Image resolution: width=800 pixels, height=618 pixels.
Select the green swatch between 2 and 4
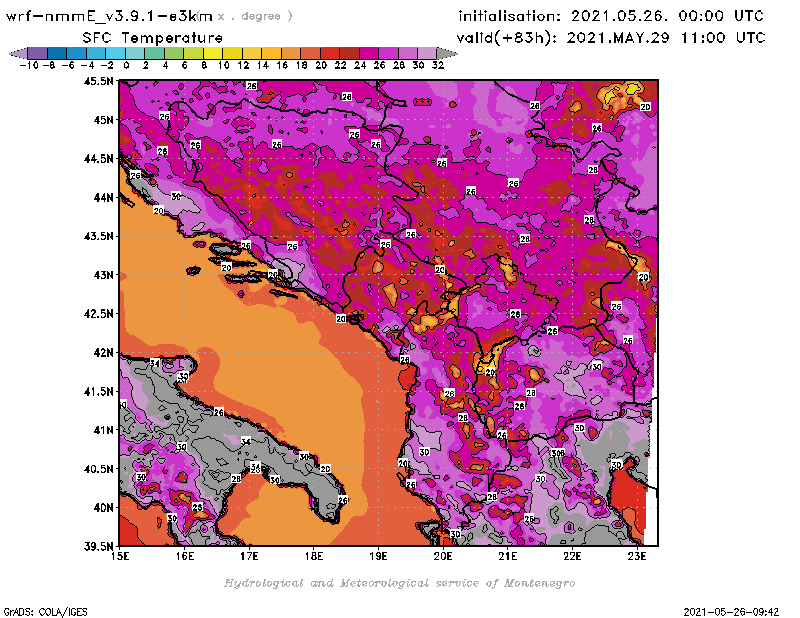pyautogui.click(x=155, y=52)
